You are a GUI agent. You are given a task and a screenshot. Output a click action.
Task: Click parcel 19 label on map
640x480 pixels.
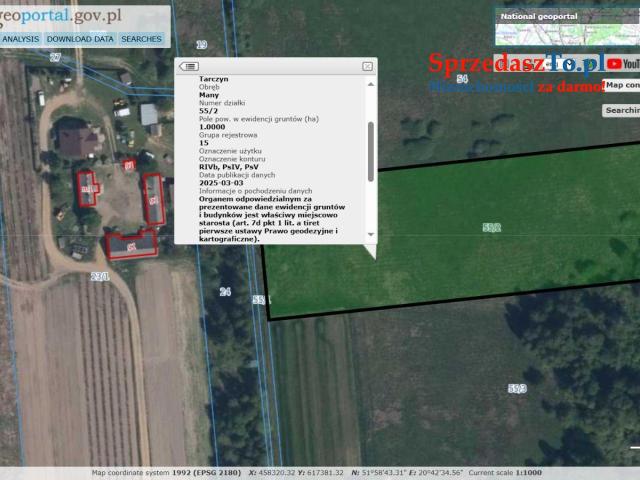(201, 45)
